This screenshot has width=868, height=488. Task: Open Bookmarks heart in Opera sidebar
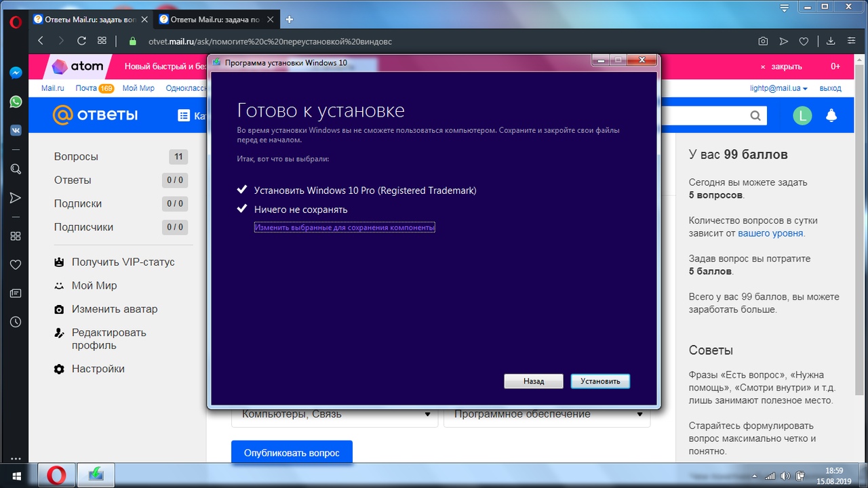click(x=15, y=264)
